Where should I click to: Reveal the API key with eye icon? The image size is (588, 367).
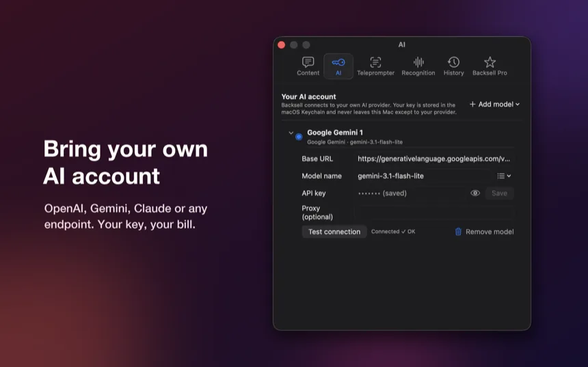click(x=475, y=193)
